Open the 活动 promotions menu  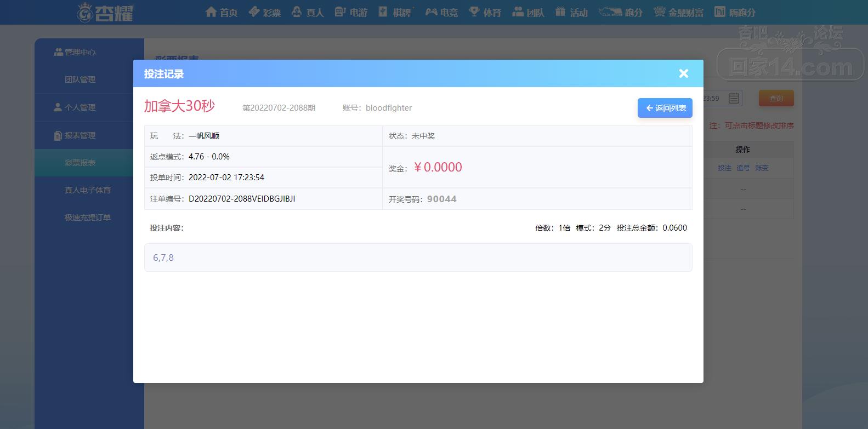click(571, 12)
